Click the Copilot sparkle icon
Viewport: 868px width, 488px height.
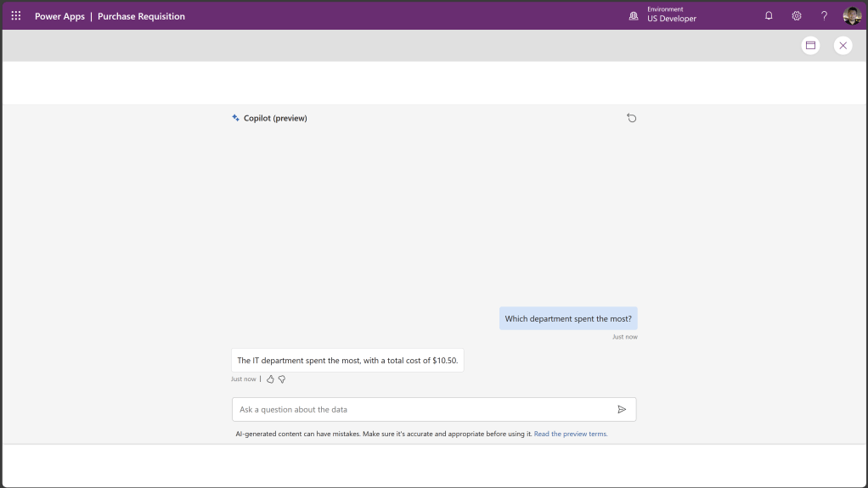point(236,118)
